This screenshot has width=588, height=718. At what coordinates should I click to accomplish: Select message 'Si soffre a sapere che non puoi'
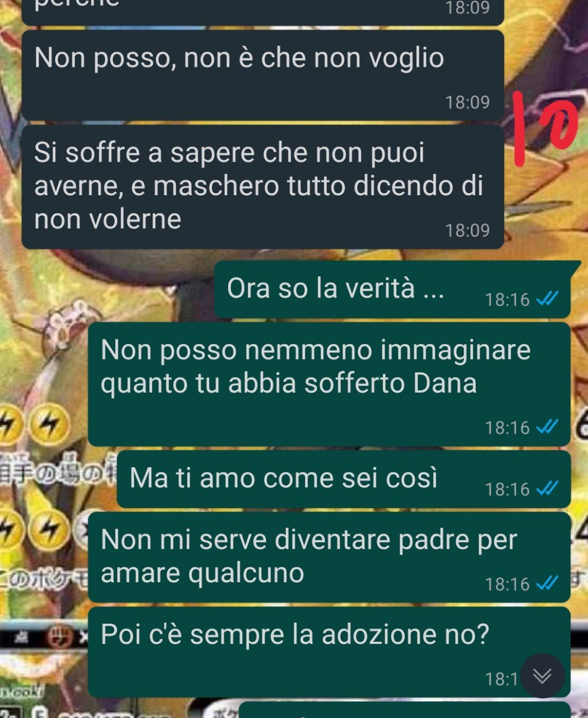pos(262,187)
